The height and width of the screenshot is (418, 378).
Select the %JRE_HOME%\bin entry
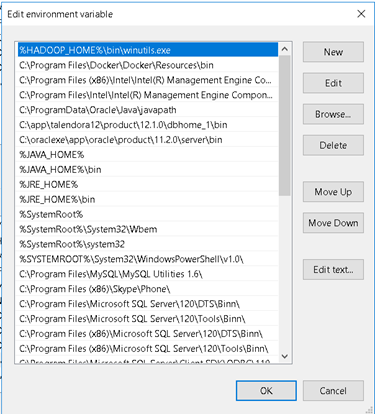[147, 199]
